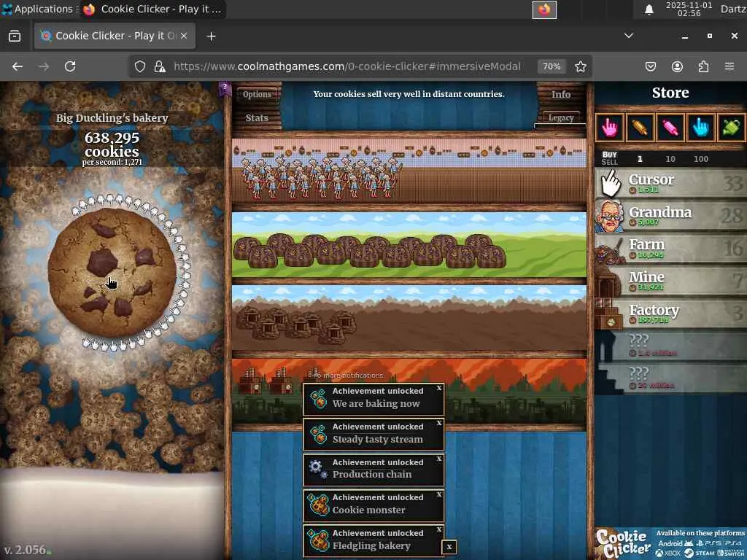Open the Firefox hamburger menu
The image size is (747, 560).
coord(729,66)
